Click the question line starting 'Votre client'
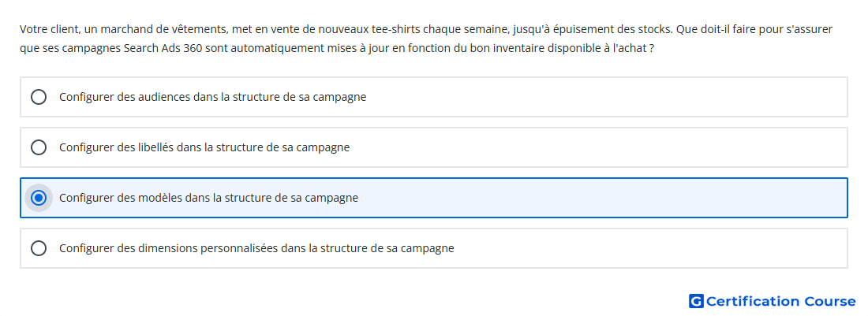The height and width of the screenshot is (316, 868). pyautogui.click(x=425, y=29)
